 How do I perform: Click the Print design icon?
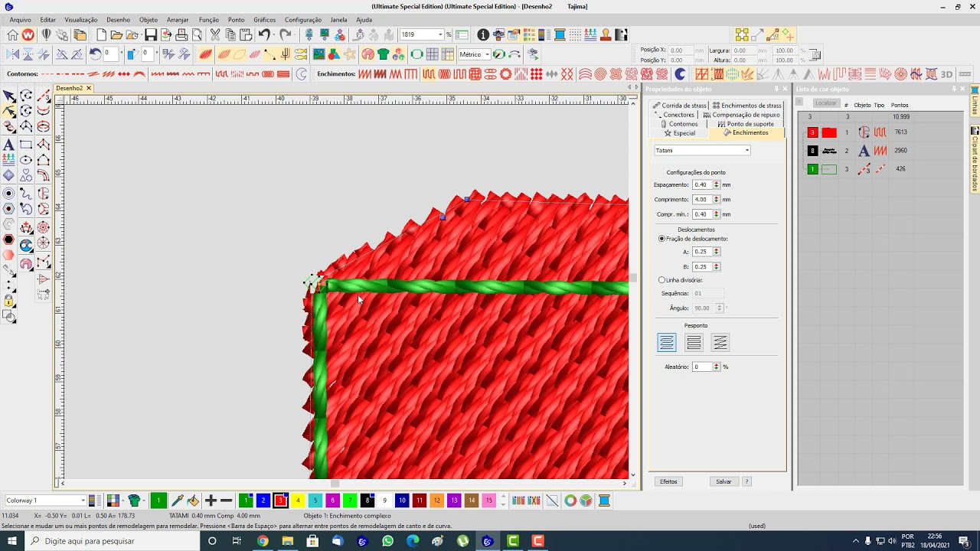(181, 34)
